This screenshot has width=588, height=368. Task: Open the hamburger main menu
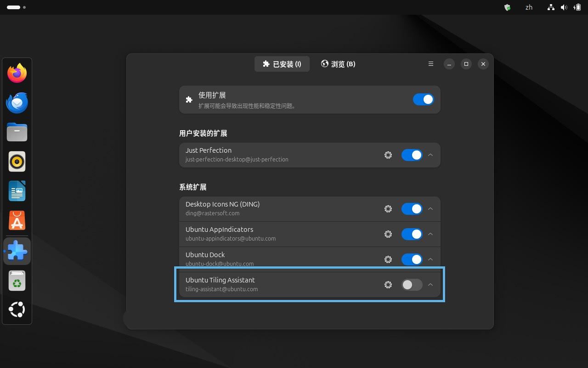pos(431,64)
